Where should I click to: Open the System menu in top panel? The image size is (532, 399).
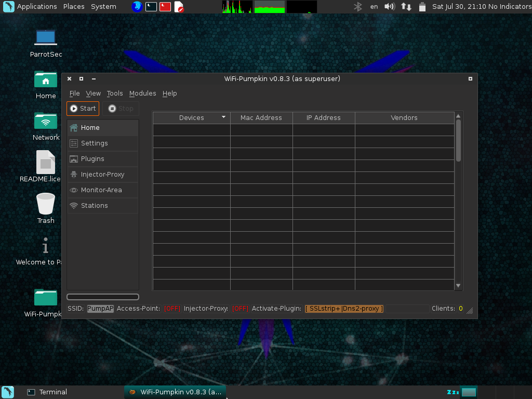pyautogui.click(x=103, y=6)
